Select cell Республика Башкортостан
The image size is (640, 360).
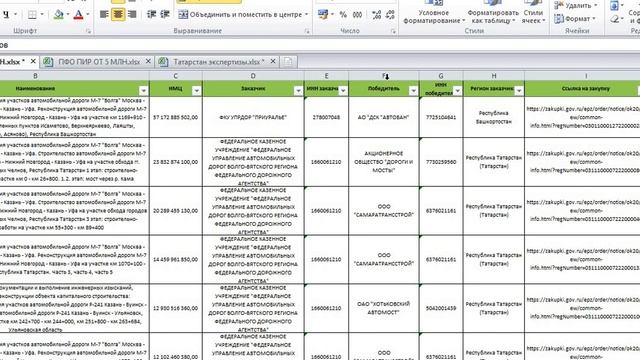pyautogui.click(x=494, y=117)
